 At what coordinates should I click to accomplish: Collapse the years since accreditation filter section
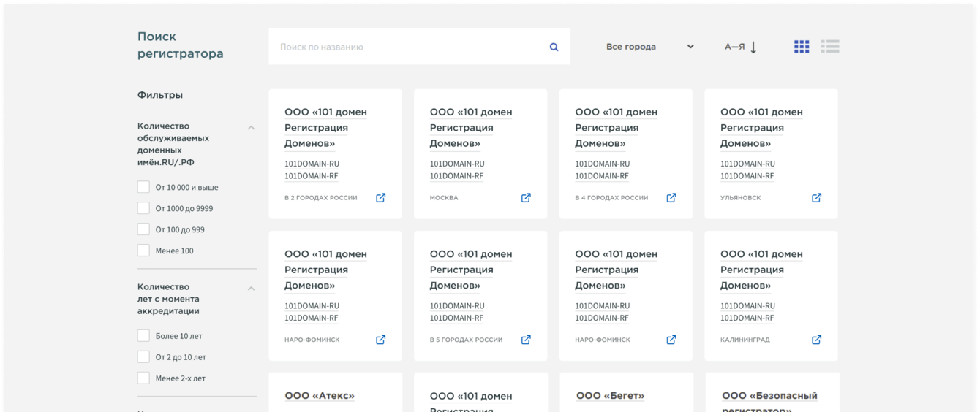coord(251,288)
